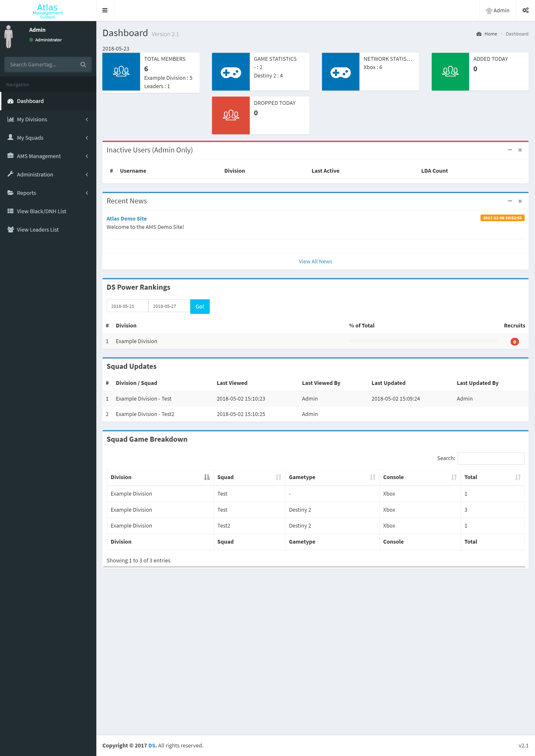Click the search magnifier icon
Screen dimensions: 535x756
83,65
